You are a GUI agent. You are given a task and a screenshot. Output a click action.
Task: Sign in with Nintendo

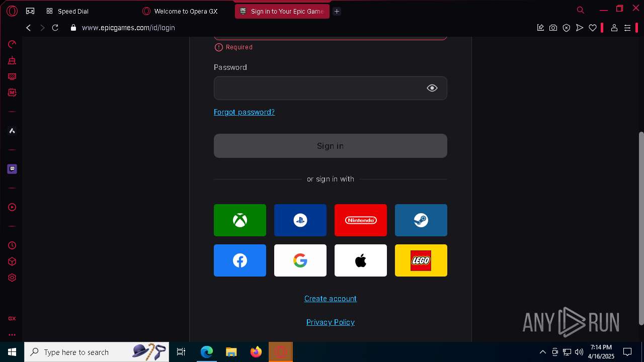coord(361,220)
